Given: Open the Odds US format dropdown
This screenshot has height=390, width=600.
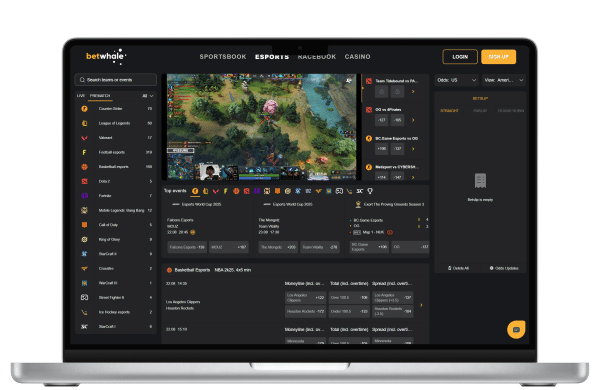Looking at the screenshot, I should click(x=457, y=80).
